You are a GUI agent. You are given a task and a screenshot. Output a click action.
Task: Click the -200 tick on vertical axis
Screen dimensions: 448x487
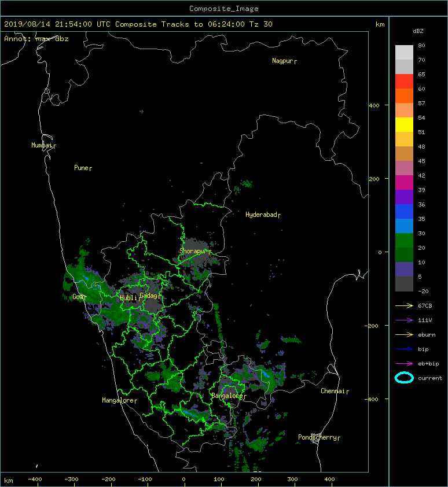click(x=372, y=326)
